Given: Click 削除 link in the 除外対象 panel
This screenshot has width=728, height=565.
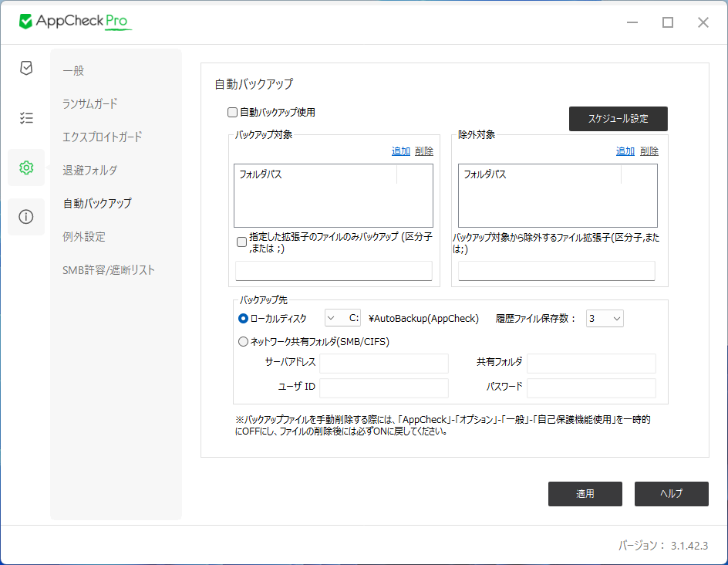Looking at the screenshot, I should pyautogui.click(x=649, y=151).
